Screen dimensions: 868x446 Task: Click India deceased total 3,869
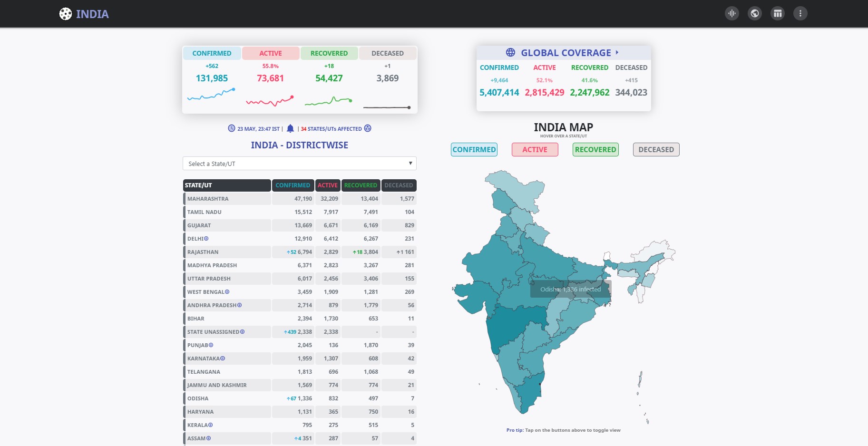[x=388, y=78]
